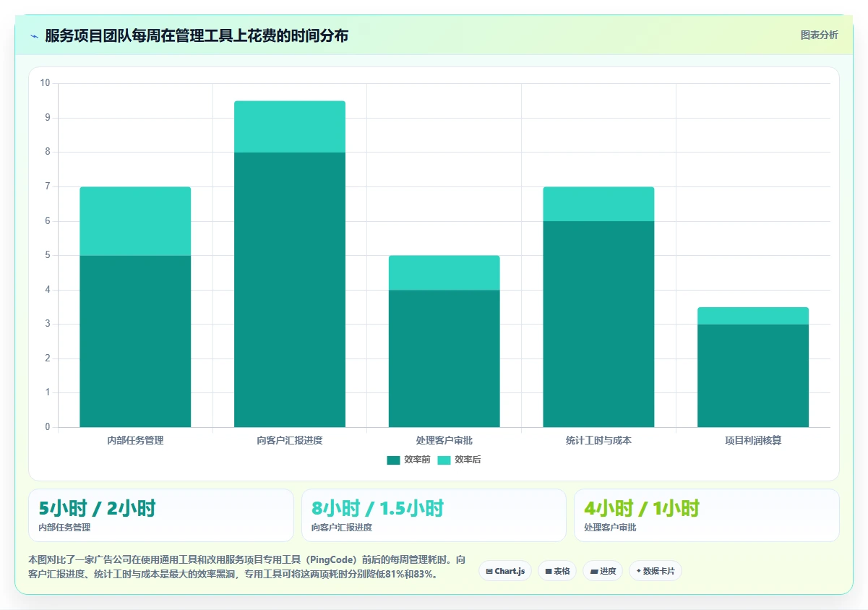Click the dark 效率前 bar for 向客户汇报进度
868x610 pixels.
click(x=290, y=290)
